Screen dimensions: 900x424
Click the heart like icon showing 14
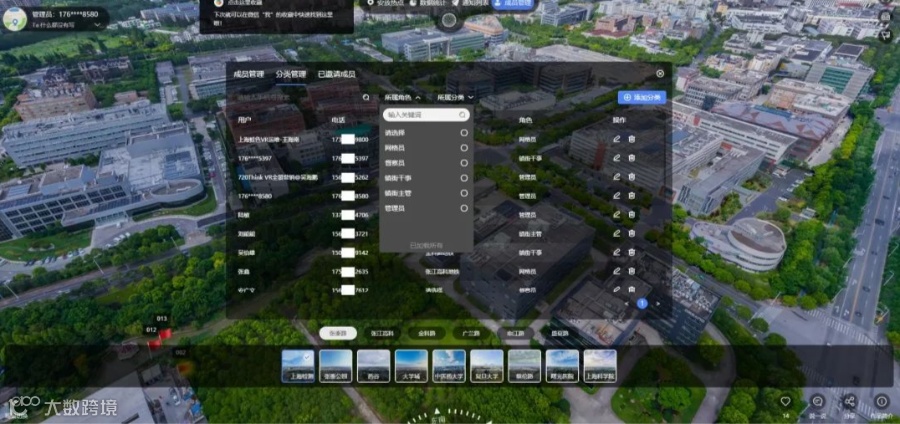point(785,401)
